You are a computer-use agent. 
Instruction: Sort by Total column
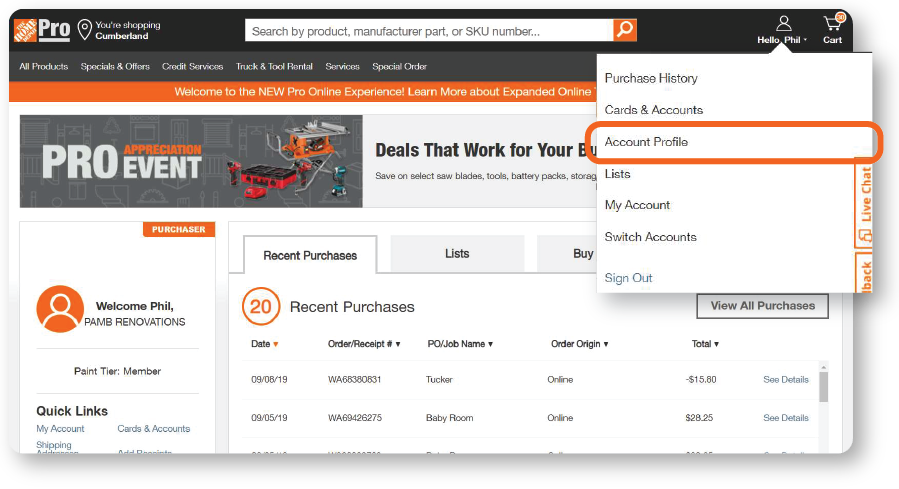[x=705, y=344]
